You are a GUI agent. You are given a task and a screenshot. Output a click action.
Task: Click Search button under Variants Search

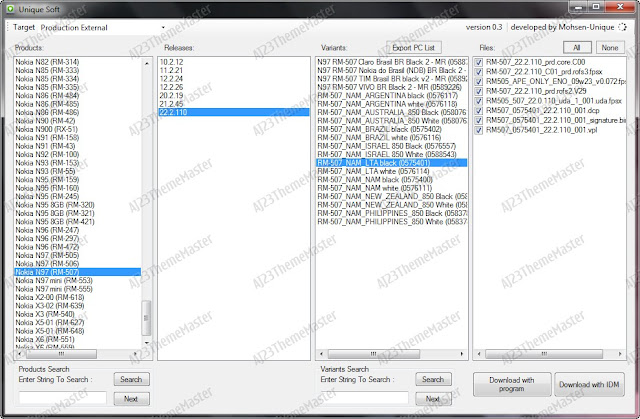433,379
